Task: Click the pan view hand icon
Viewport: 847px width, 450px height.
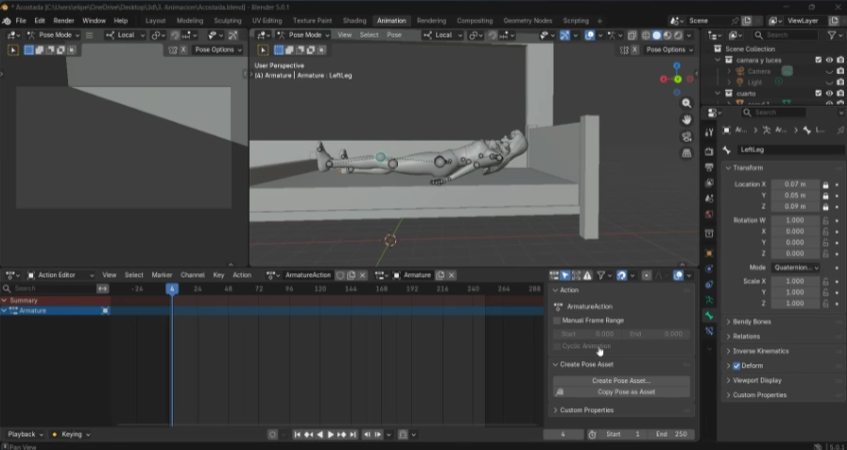Action: tap(687, 120)
